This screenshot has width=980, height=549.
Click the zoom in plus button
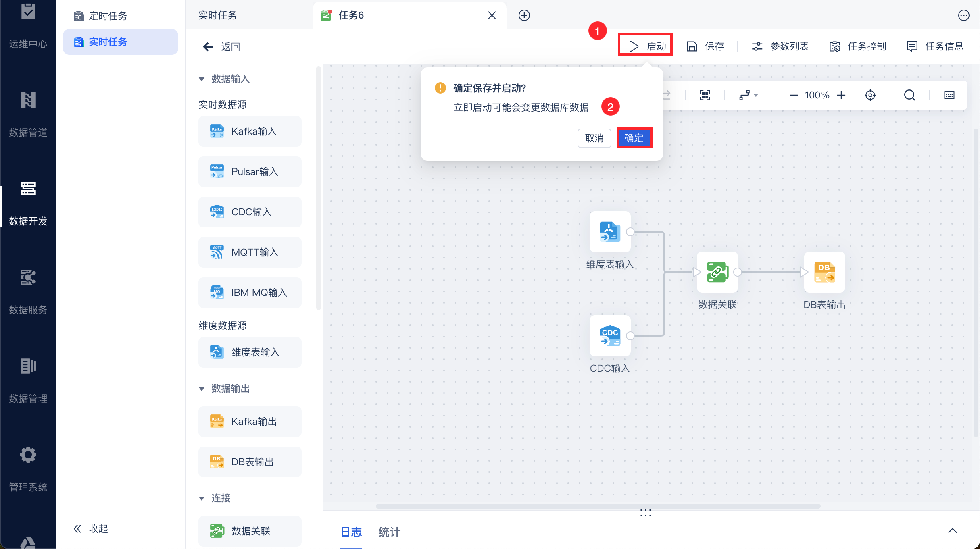[841, 95]
